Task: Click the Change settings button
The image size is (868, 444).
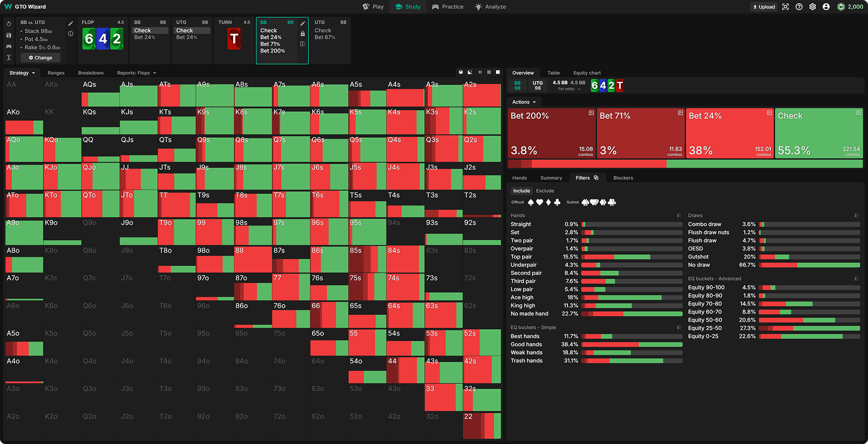Action: point(41,58)
